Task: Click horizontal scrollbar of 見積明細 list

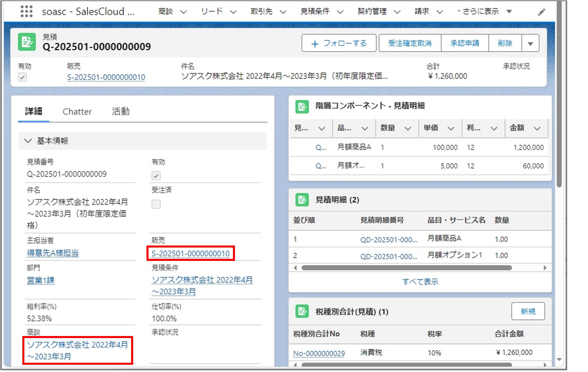Action: point(406,268)
